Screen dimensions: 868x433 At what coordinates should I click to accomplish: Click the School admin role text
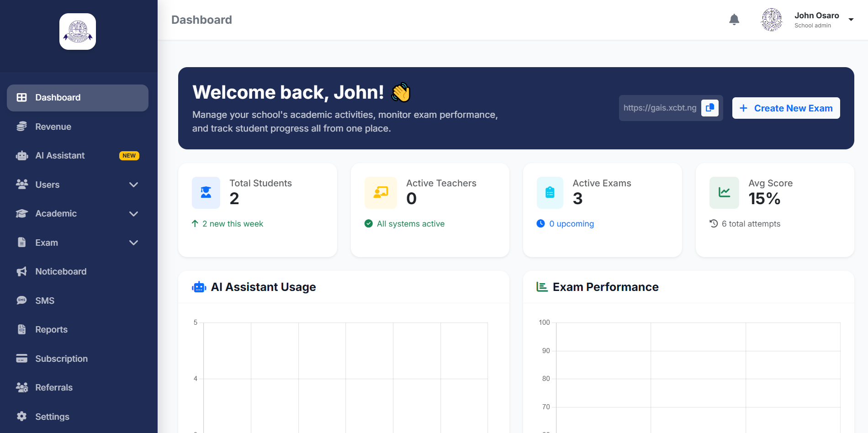(x=813, y=26)
